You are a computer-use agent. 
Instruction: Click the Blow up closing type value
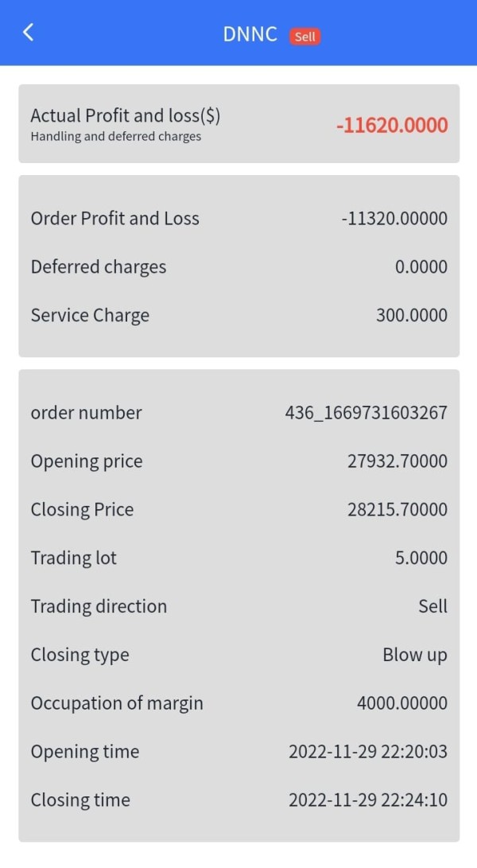pyautogui.click(x=414, y=655)
